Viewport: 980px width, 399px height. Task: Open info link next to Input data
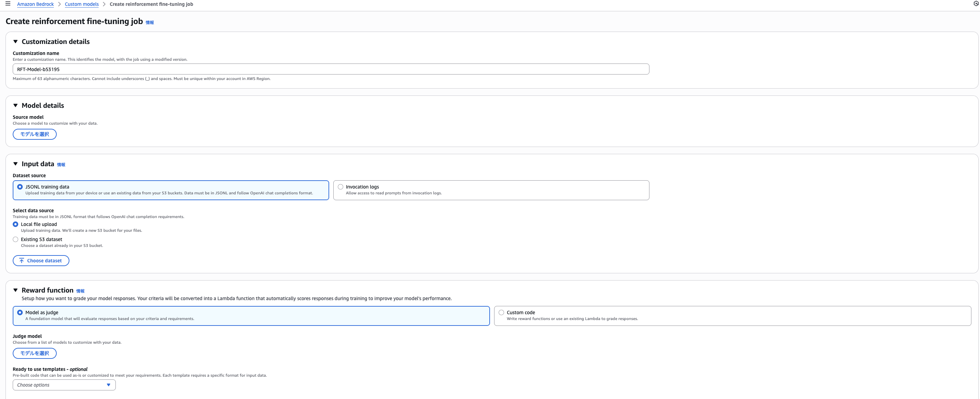(x=61, y=164)
